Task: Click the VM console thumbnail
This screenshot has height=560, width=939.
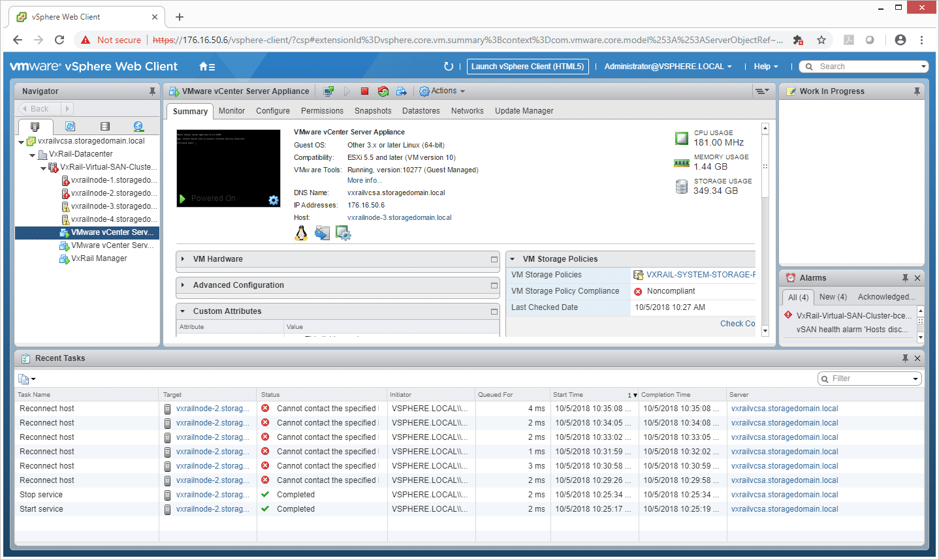Action: tap(229, 168)
